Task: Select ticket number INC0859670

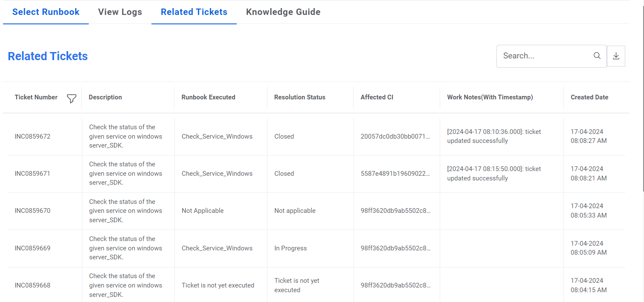Action: (x=32, y=211)
